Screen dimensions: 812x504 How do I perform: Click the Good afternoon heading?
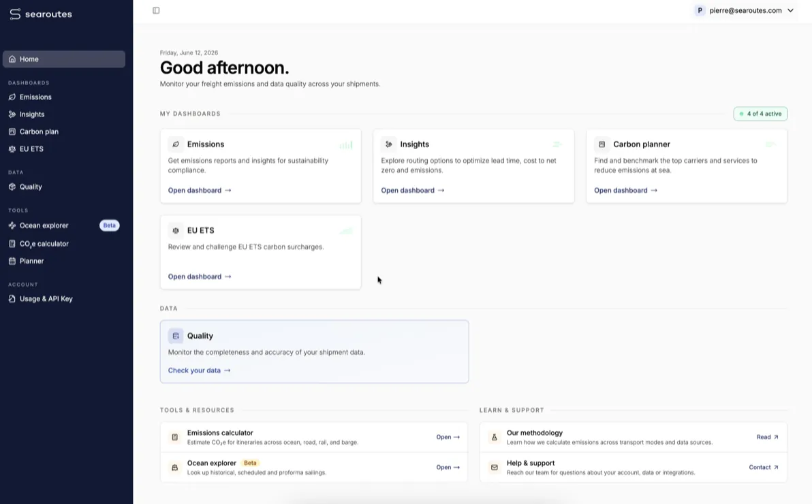(x=224, y=68)
